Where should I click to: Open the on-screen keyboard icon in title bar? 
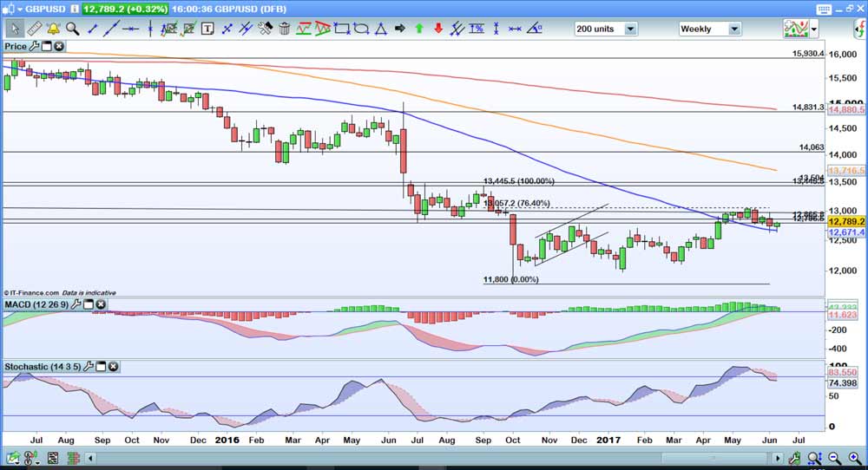(x=823, y=10)
